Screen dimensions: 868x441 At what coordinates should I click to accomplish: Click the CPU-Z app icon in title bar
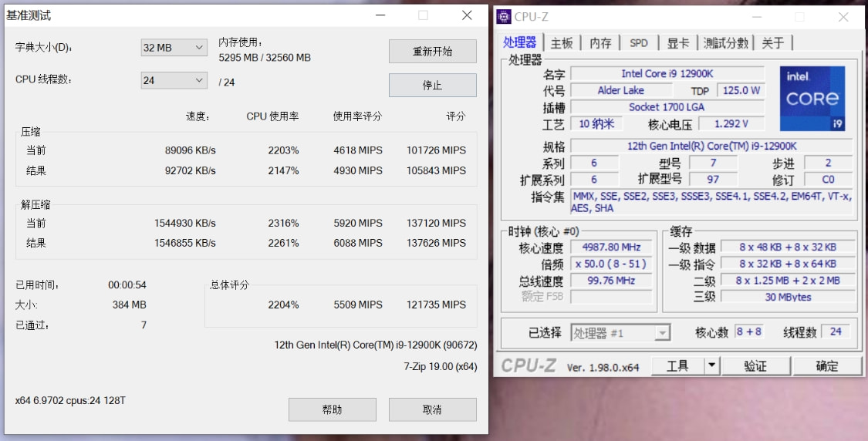(x=504, y=17)
